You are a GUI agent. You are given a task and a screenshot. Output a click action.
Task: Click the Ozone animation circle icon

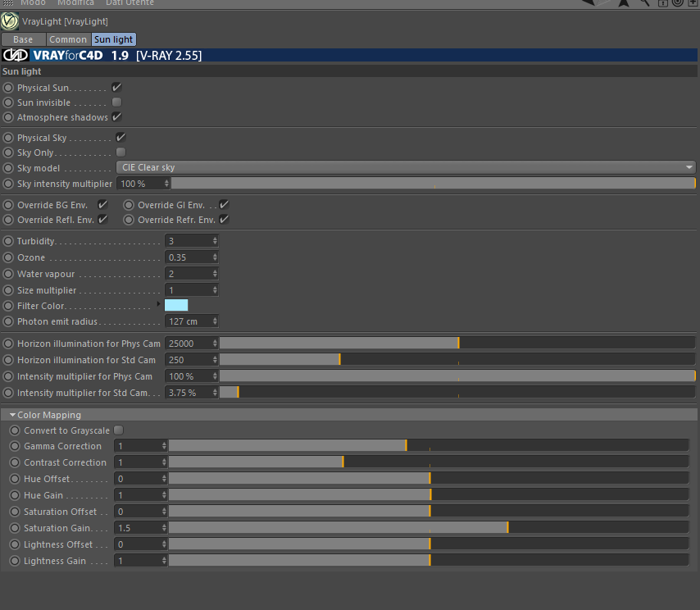(x=8, y=257)
